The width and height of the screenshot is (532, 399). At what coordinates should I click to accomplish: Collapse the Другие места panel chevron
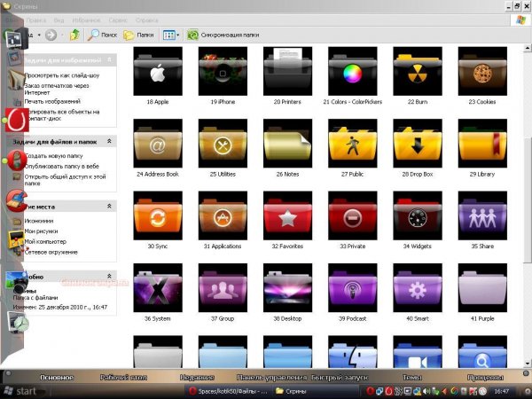click(109, 206)
